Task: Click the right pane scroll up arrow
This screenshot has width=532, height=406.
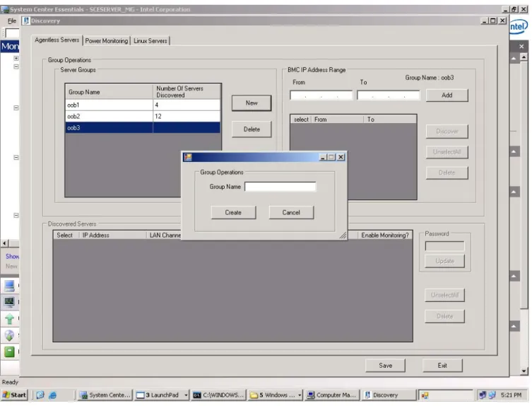Action: pos(524,57)
